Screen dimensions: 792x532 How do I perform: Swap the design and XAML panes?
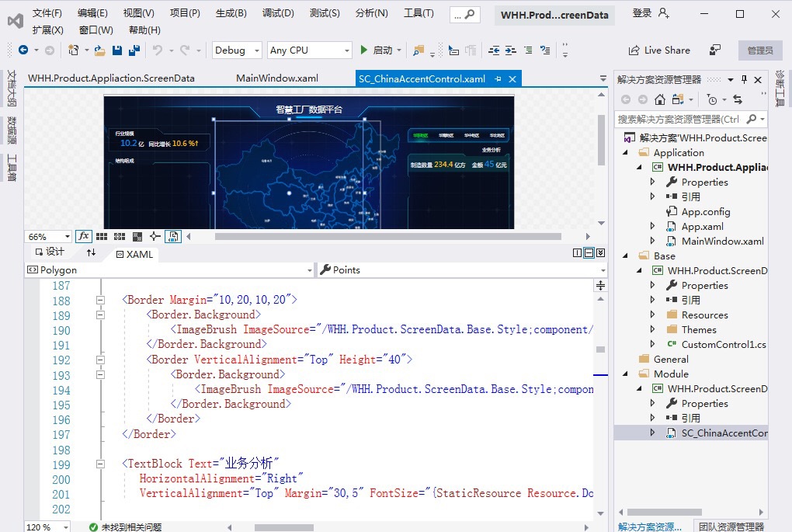[91, 253]
